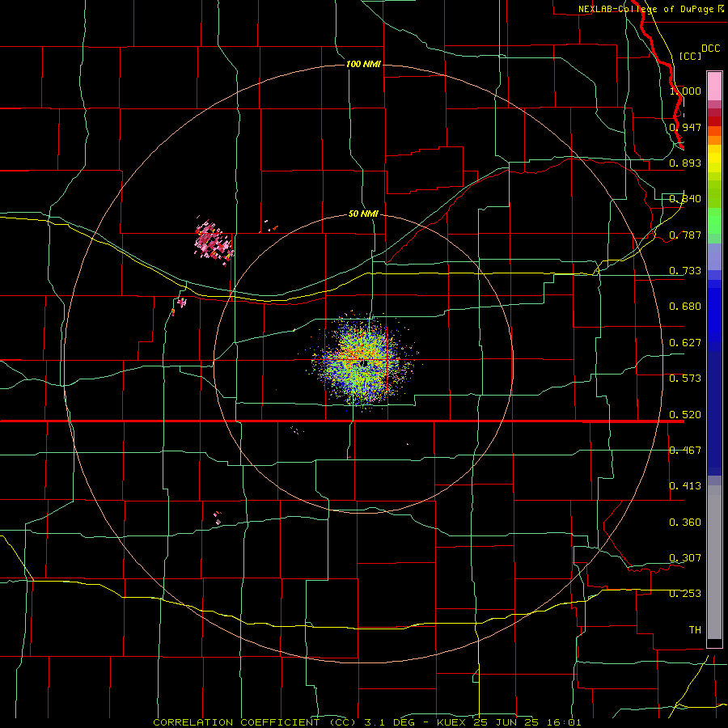Select the 0.467 scale value

point(685,451)
